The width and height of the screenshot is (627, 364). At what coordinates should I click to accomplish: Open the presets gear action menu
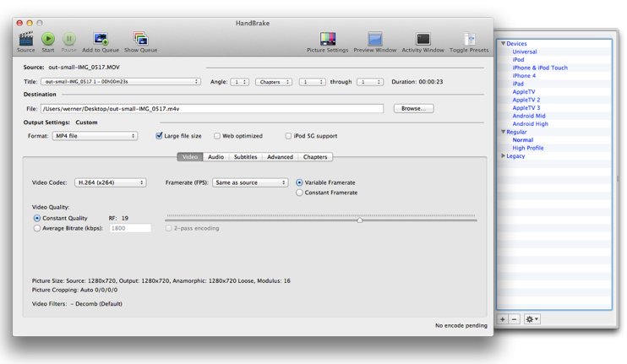coord(532,319)
